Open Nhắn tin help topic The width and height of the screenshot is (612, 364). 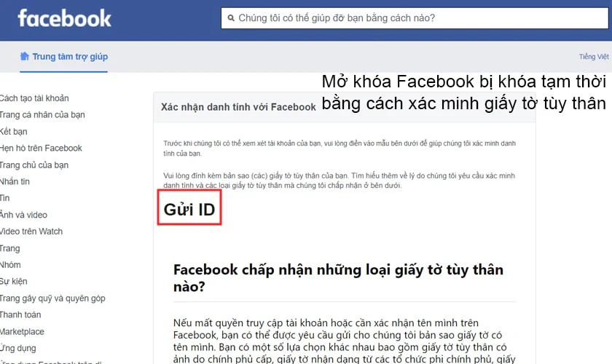tap(15, 181)
